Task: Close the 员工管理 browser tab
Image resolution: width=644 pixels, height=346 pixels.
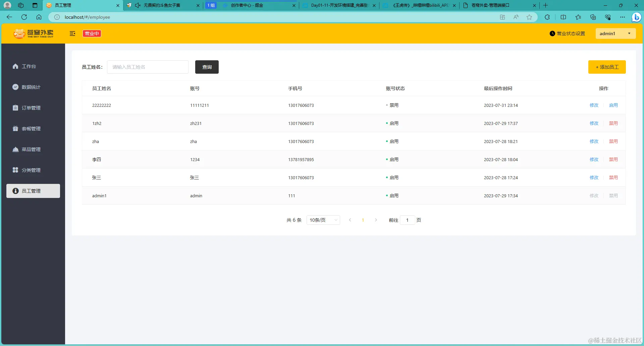Action: 118,5
